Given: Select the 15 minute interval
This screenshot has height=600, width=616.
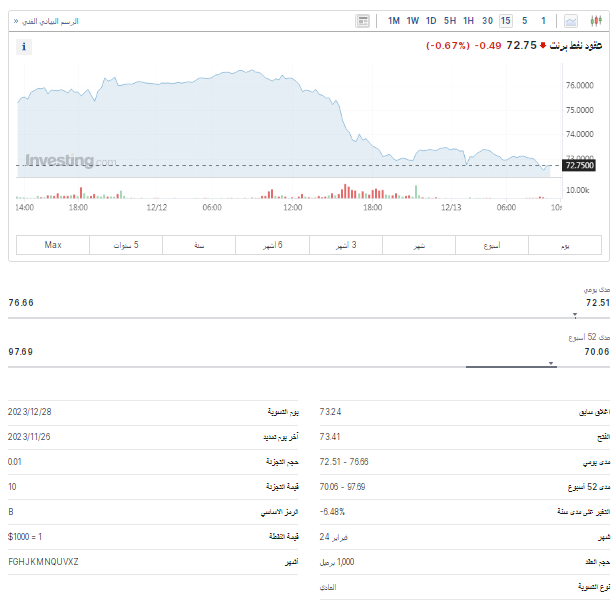Looking at the screenshot, I should pos(506,21).
